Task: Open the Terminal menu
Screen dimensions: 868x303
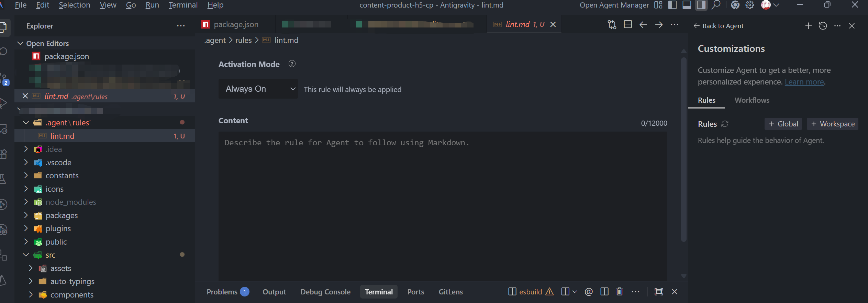Action: pyautogui.click(x=183, y=5)
